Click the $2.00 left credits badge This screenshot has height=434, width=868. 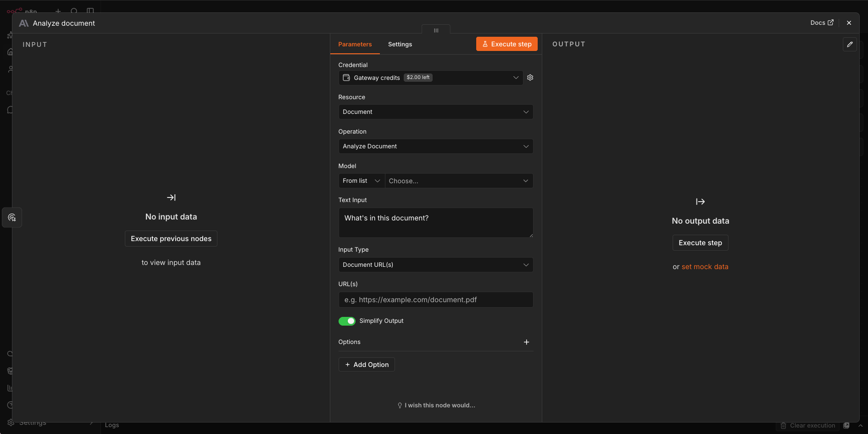pos(418,78)
